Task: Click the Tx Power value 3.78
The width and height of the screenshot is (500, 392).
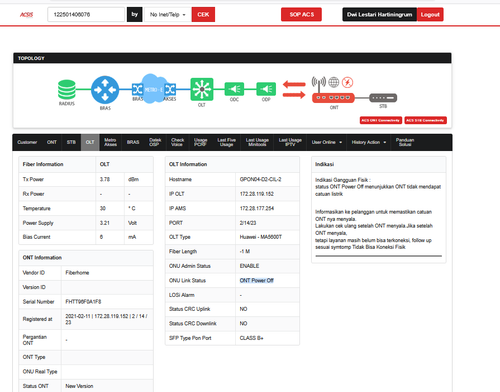Action: coord(105,179)
